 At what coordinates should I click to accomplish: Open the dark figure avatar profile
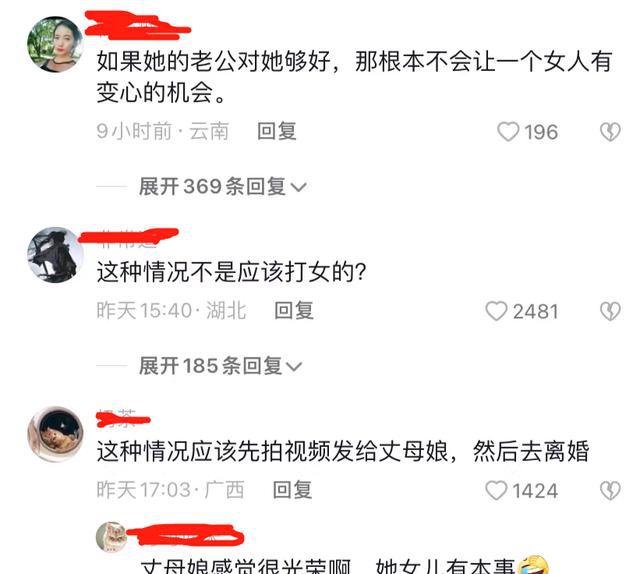[x=55, y=255]
